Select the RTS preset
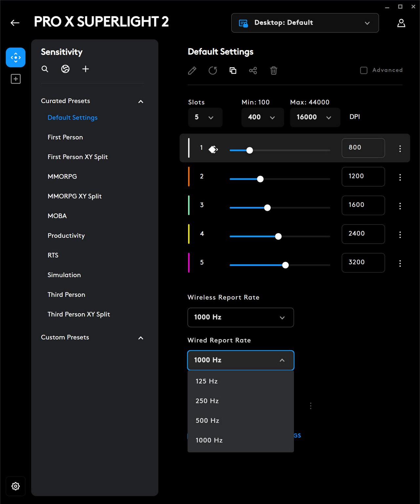420x504 pixels. coord(53,255)
